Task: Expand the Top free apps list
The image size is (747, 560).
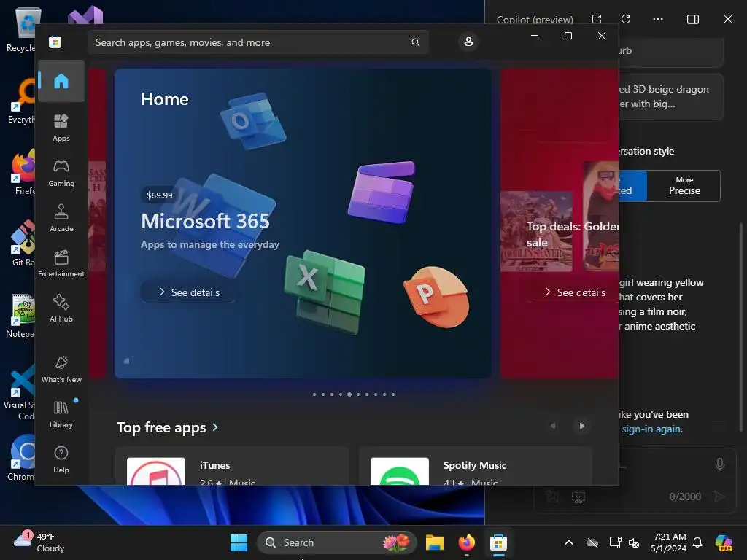Action: [x=167, y=427]
